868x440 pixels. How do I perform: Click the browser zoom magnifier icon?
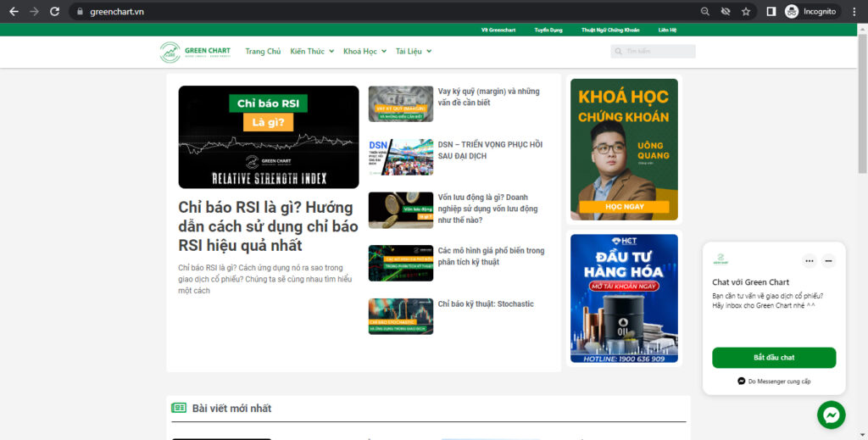coord(704,11)
